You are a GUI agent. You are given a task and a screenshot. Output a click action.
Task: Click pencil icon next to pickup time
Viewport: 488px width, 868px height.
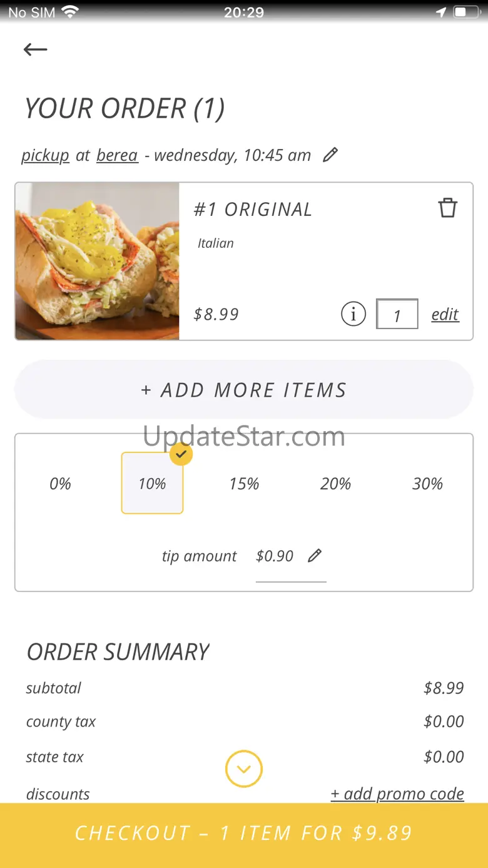(330, 155)
